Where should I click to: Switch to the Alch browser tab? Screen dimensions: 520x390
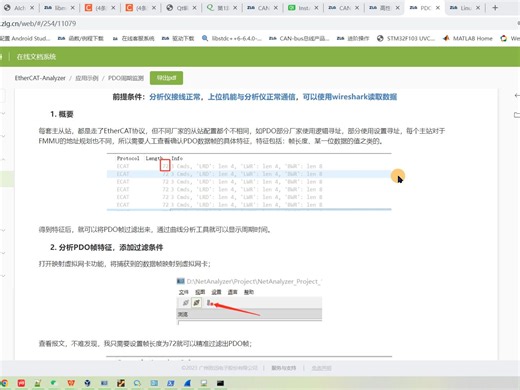click(18, 8)
